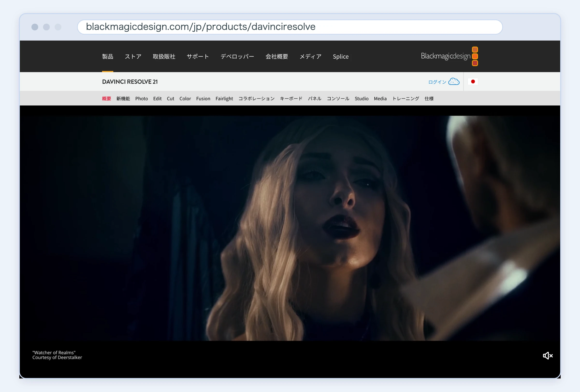The height and width of the screenshot is (392, 580).
Task: Switch to the Color tab
Action: tap(185, 98)
